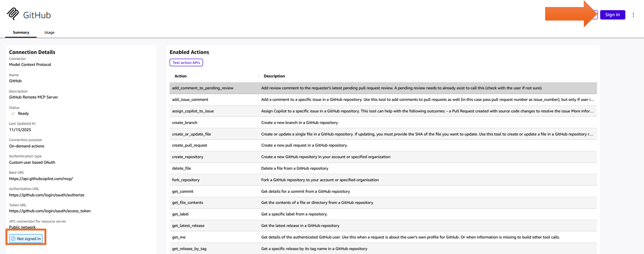Viewport: 644px width, 254px height.
Task: Click the Authorization URL oauth/authorize value
Action: (x=47, y=195)
